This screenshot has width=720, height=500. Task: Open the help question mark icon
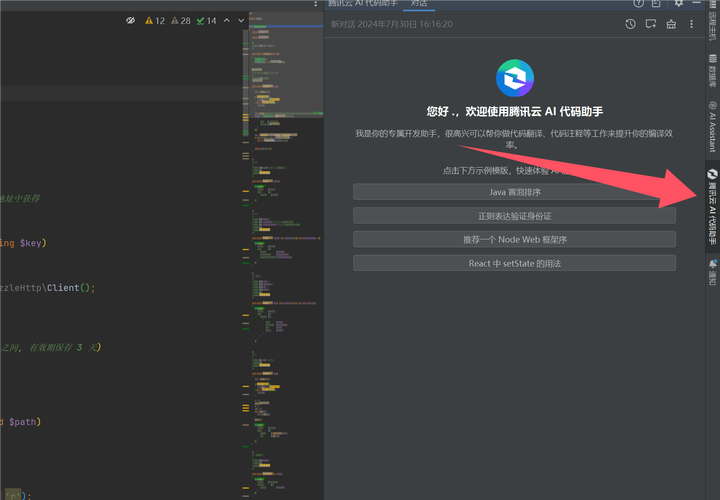click(x=638, y=3)
